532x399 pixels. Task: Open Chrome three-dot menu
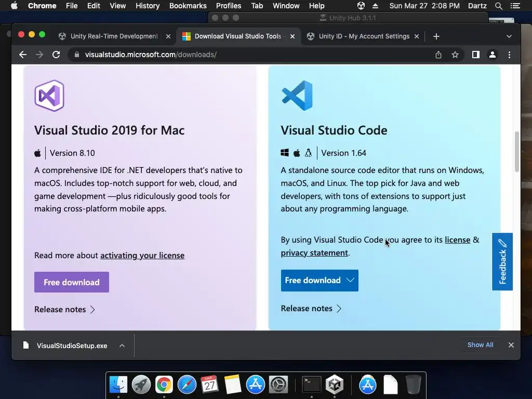(x=509, y=55)
